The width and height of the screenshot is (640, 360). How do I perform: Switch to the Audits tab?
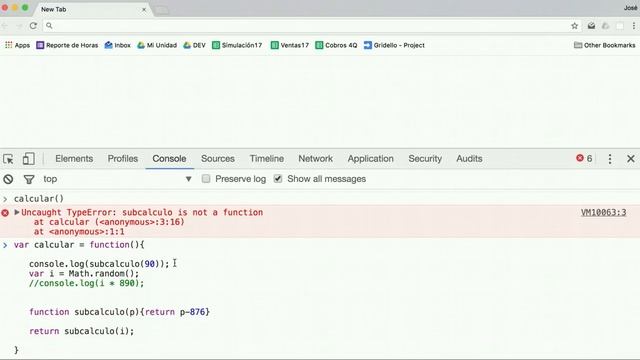(x=469, y=159)
